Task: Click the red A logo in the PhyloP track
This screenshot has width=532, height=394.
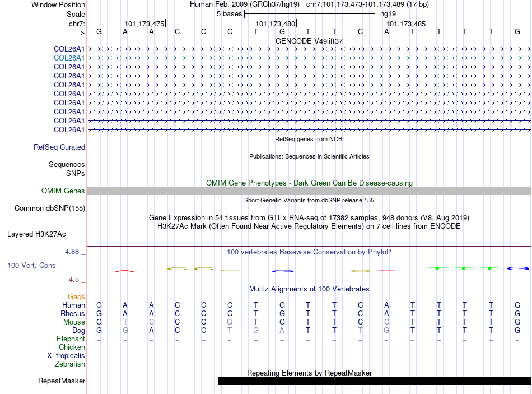Action: (125, 271)
